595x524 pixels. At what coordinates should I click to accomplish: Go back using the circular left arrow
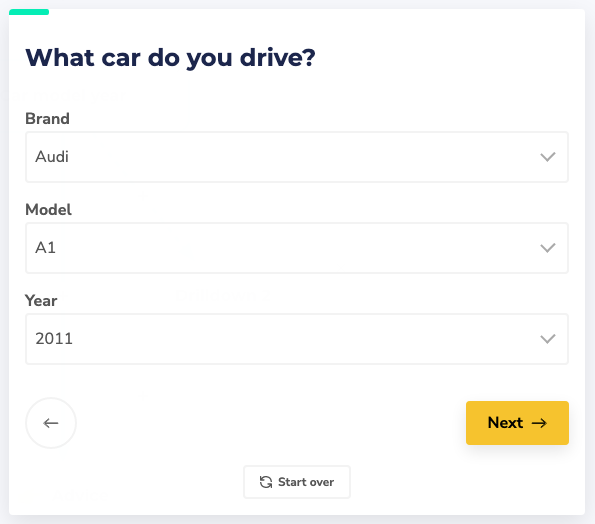click(51, 423)
